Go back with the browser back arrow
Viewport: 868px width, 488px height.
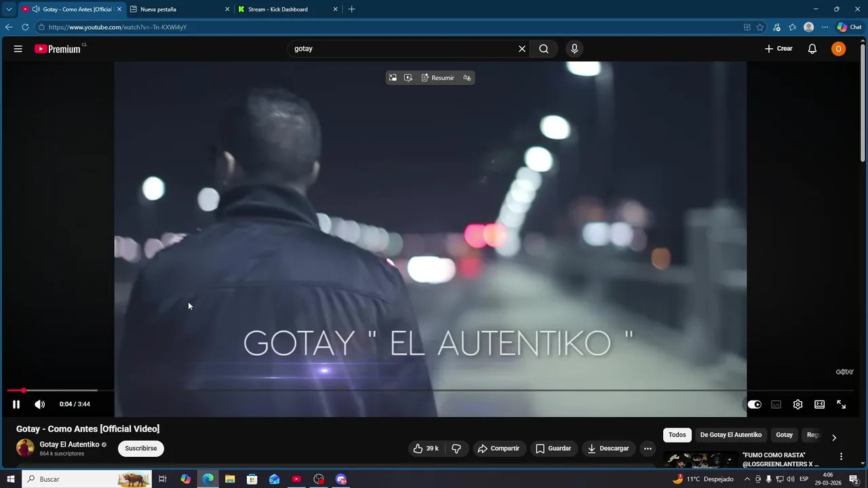pyautogui.click(x=9, y=27)
